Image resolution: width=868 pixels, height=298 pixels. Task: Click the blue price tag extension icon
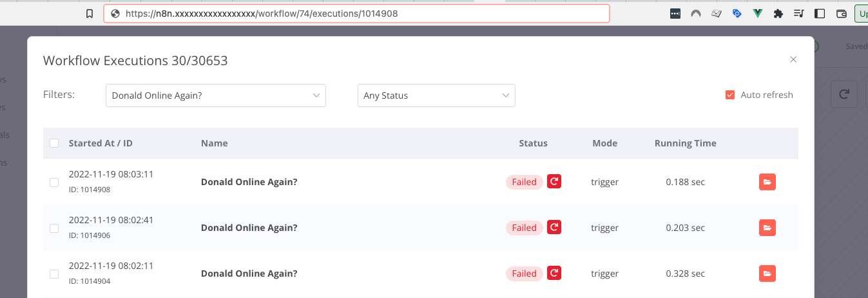pyautogui.click(x=737, y=13)
